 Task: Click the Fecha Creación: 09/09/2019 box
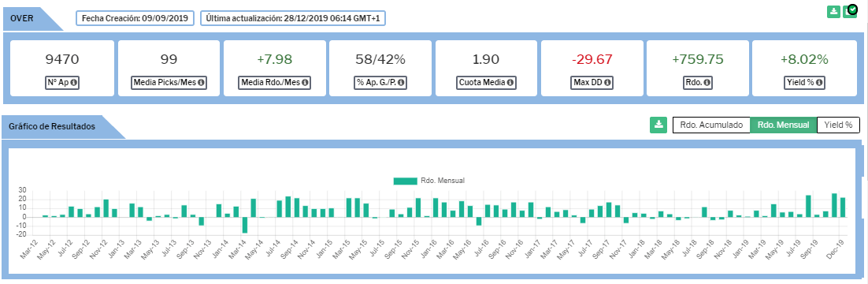(135, 18)
